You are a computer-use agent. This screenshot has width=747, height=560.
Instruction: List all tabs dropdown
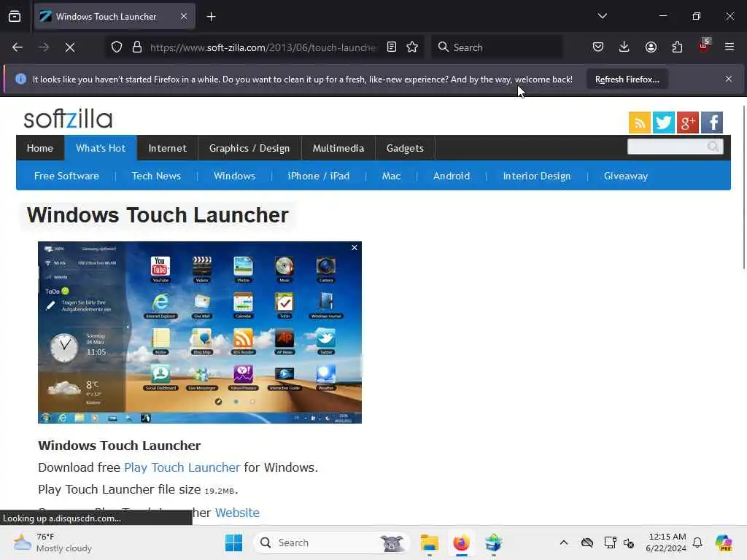point(602,16)
